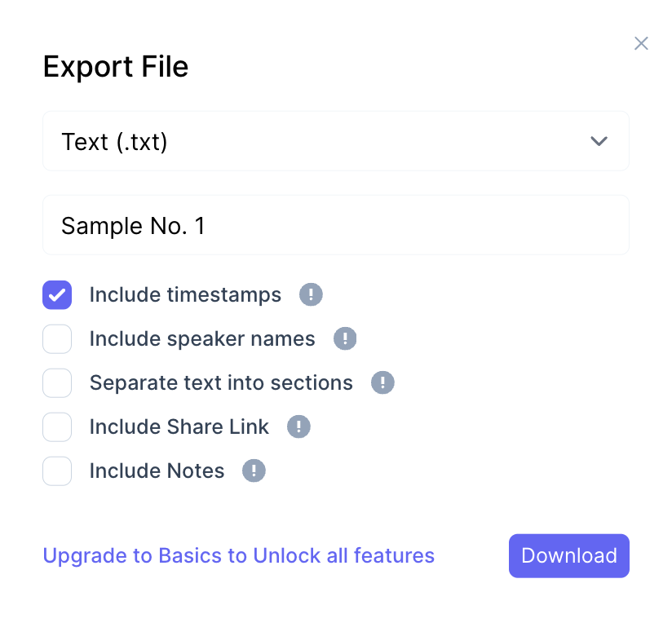Click the info icon beside Include Share Link
Image resolution: width=672 pixels, height=623 pixels.
[x=298, y=427]
